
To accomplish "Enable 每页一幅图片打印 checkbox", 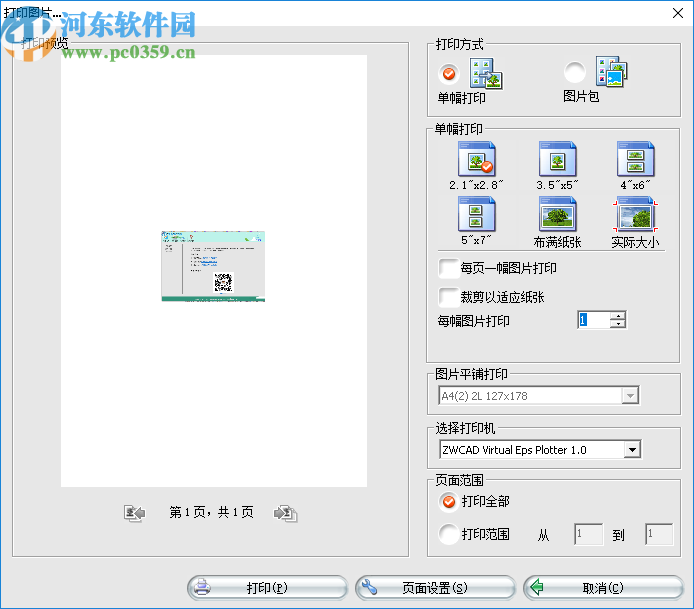I will [x=448, y=268].
